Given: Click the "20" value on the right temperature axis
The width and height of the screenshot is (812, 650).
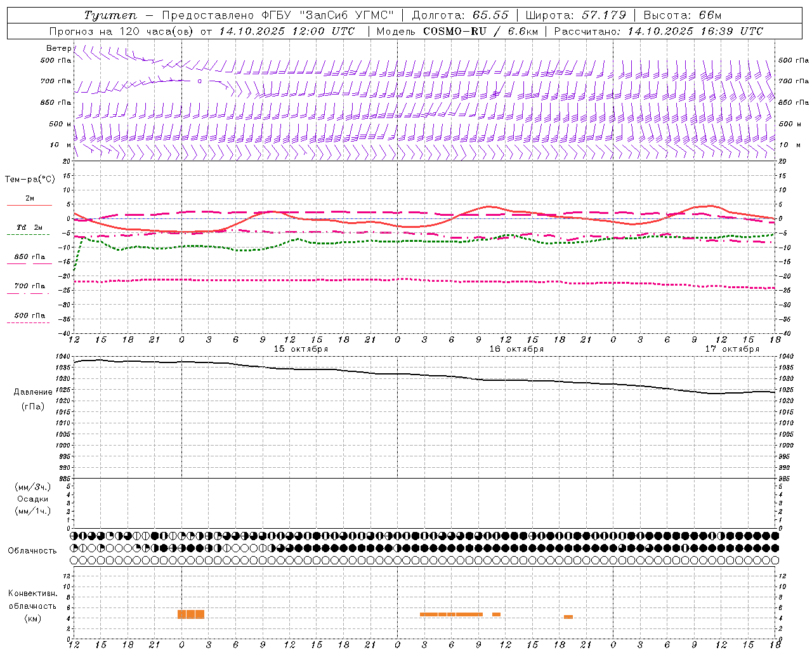Looking at the screenshot, I should [x=783, y=161].
